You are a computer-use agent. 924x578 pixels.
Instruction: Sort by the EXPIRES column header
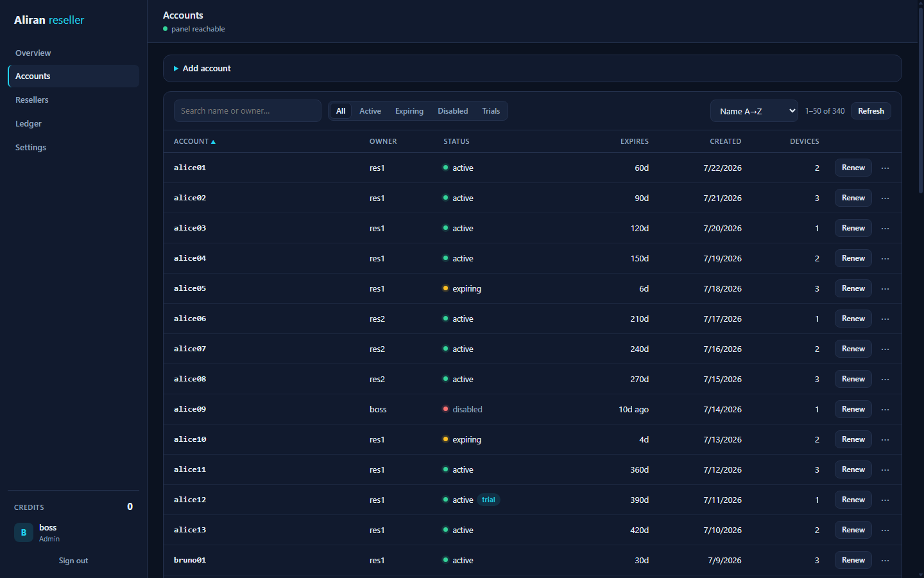(635, 141)
